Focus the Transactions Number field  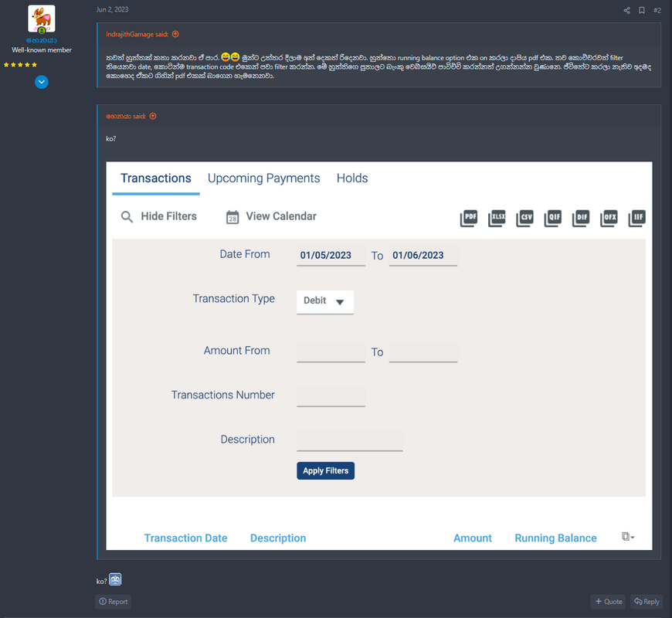point(331,396)
